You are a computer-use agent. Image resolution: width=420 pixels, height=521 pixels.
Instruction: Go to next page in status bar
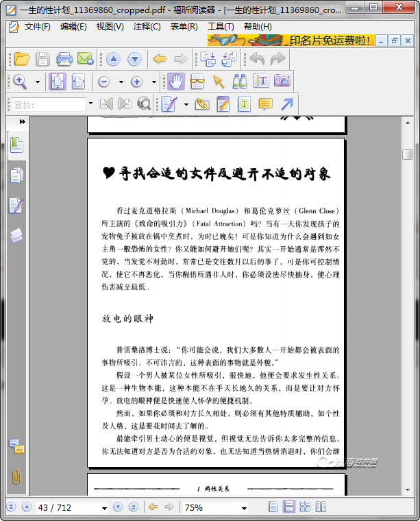118,507
